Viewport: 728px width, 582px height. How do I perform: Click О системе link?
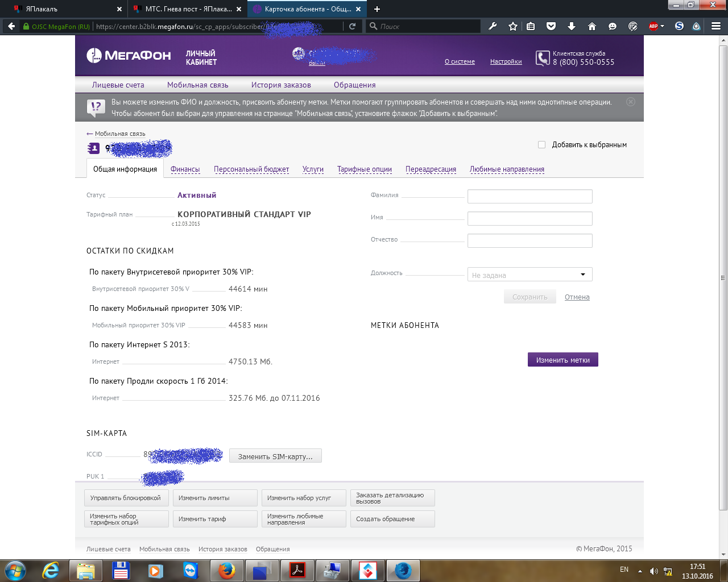460,61
